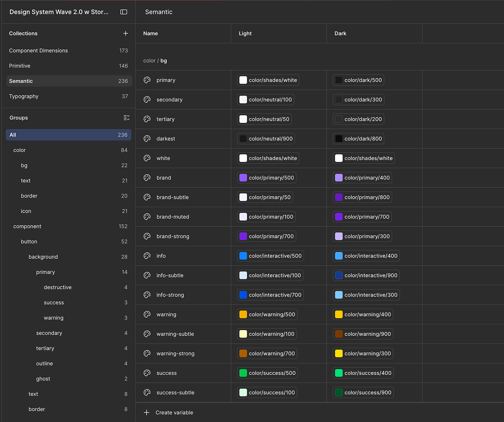Select the button group

[x=69, y=241]
